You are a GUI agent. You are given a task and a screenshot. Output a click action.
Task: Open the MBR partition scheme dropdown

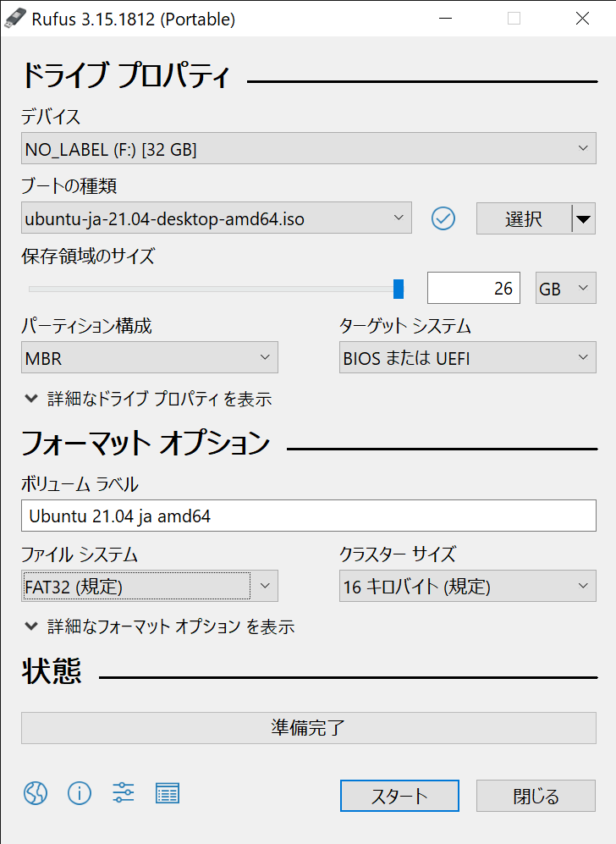pyautogui.click(x=150, y=357)
